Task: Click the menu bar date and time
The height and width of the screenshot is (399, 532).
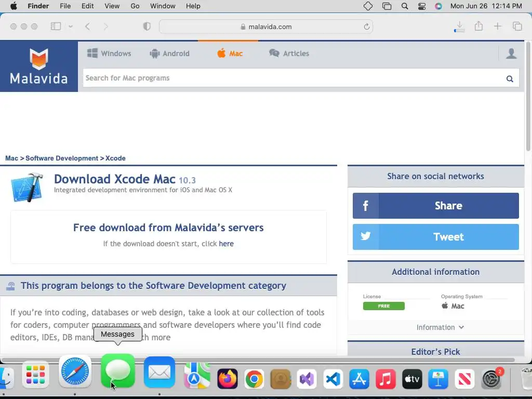Action: pos(486,6)
